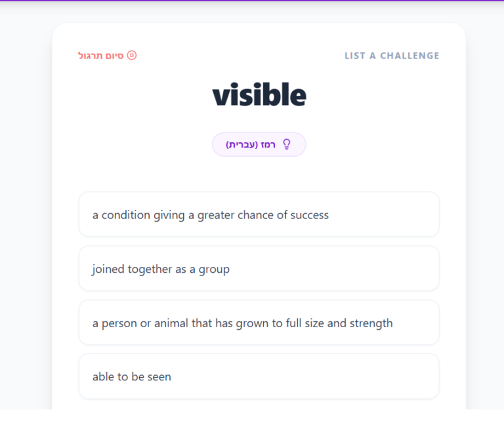
Task: Select the third definition option card
Action: tap(259, 323)
